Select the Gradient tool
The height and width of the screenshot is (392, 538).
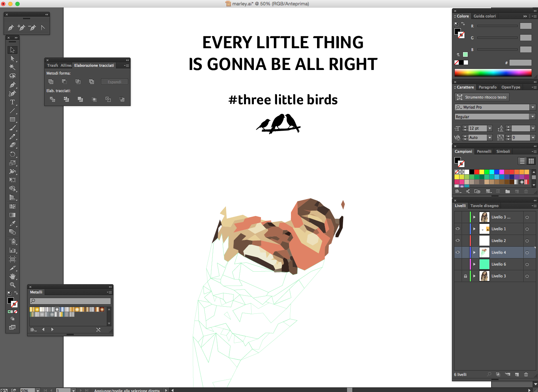tap(12, 215)
